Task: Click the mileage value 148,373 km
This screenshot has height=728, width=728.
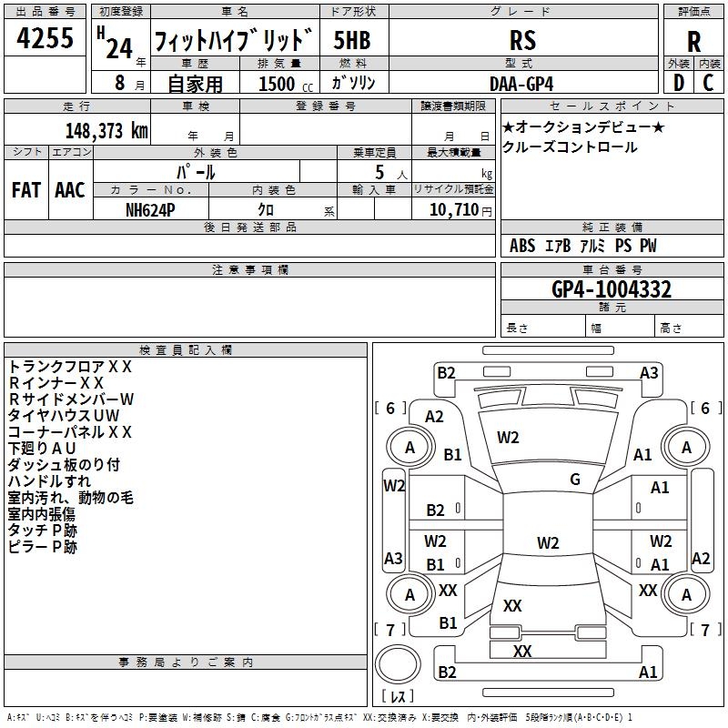Action: click(106, 132)
